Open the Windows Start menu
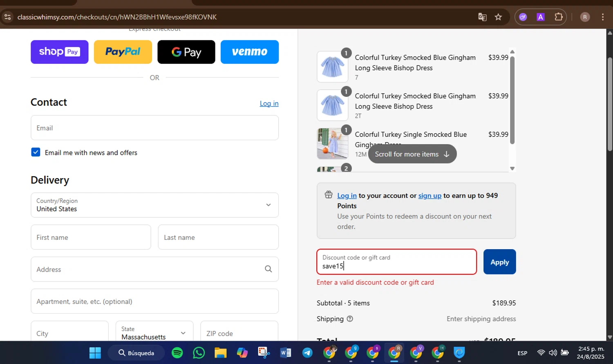The width and height of the screenshot is (613, 364). (x=95, y=353)
